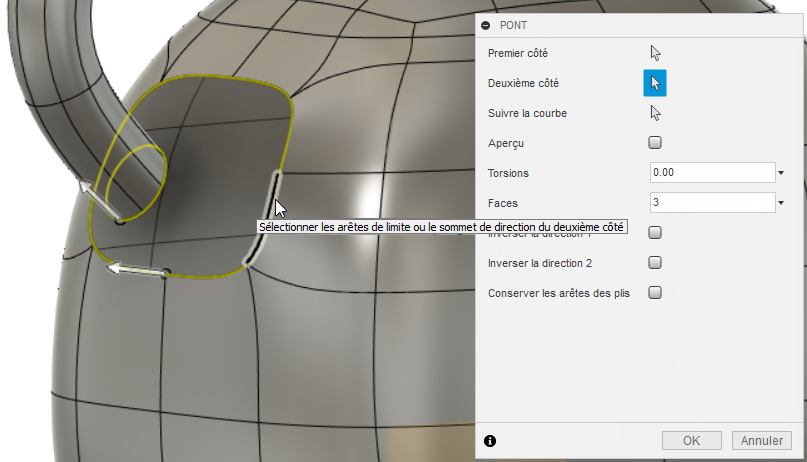This screenshot has height=462, width=807.
Task: Activate the Premier côté selection cursor
Action: click(x=655, y=53)
